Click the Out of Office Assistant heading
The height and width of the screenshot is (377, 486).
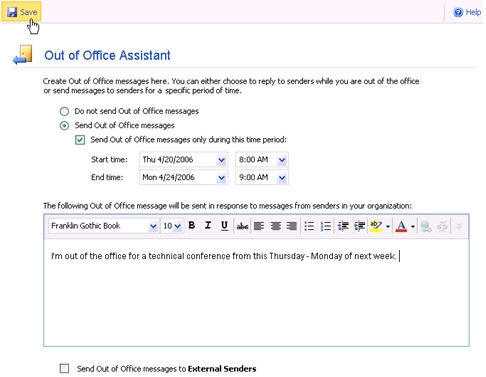[107, 55]
